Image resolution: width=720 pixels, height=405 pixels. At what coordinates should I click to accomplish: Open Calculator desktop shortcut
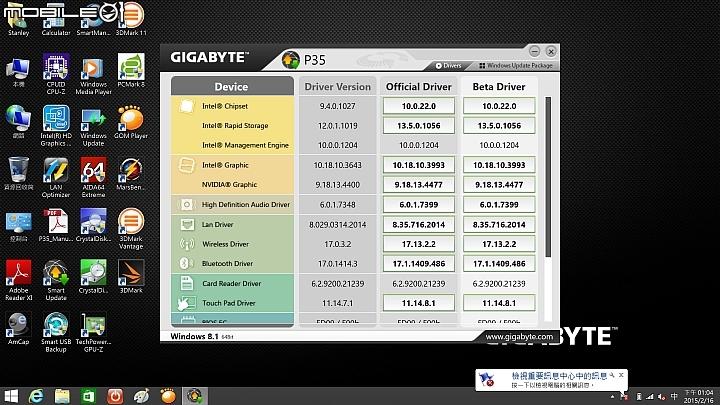(56, 21)
